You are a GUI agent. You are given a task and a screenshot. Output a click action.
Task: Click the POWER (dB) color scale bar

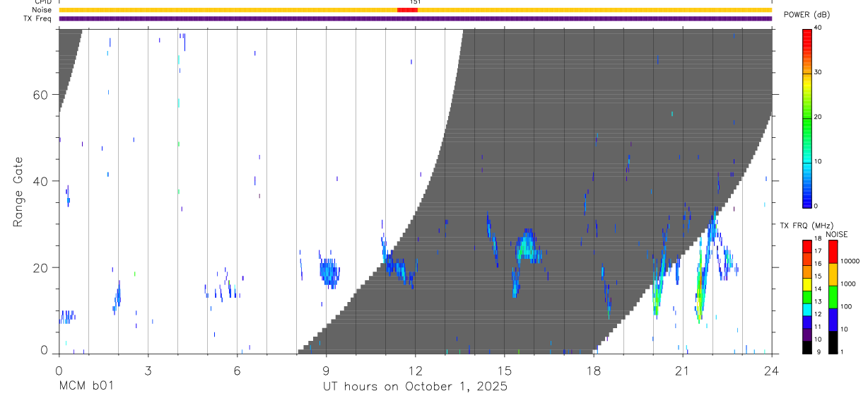[x=807, y=117]
